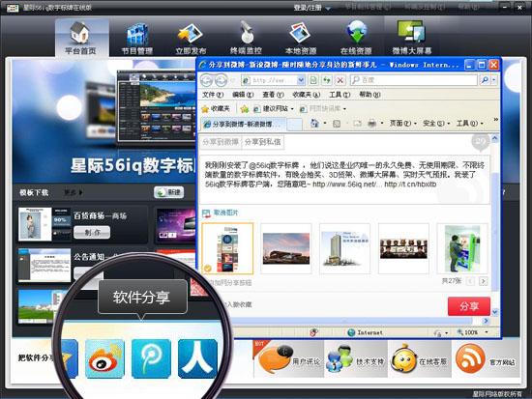Expand the 页面(P) command dropdown
Screen dimensions: 532x399
pos(402,124)
